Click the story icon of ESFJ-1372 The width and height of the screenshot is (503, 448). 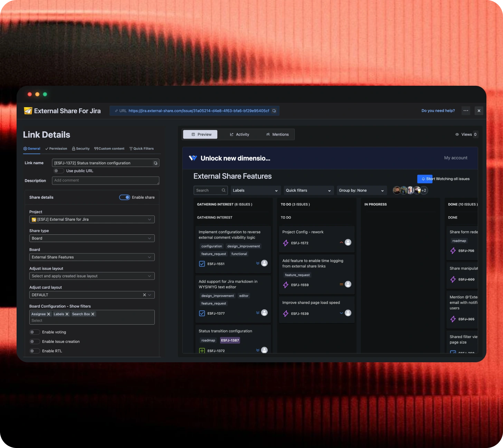[202, 351]
